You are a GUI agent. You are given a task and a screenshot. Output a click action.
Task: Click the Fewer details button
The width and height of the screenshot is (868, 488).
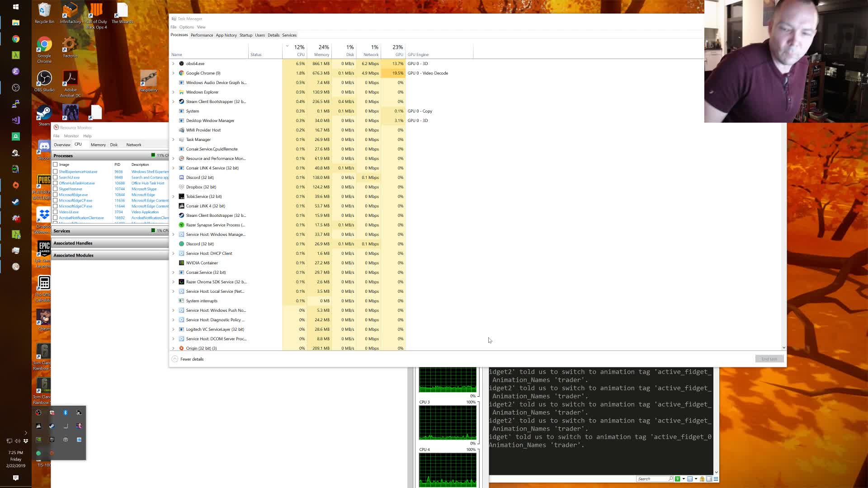coord(188,359)
